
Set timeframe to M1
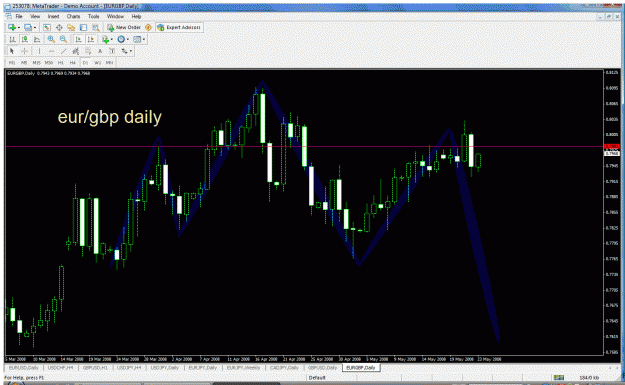click(12, 63)
